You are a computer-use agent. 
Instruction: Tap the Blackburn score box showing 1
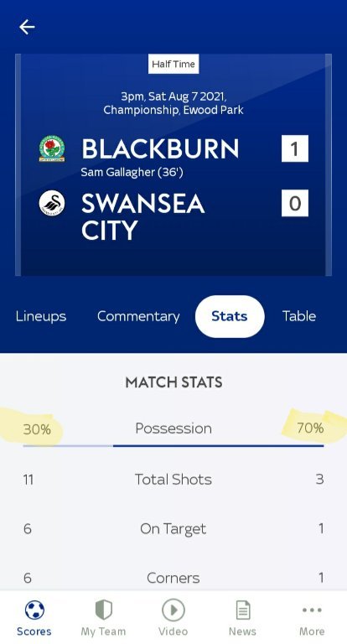point(295,148)
